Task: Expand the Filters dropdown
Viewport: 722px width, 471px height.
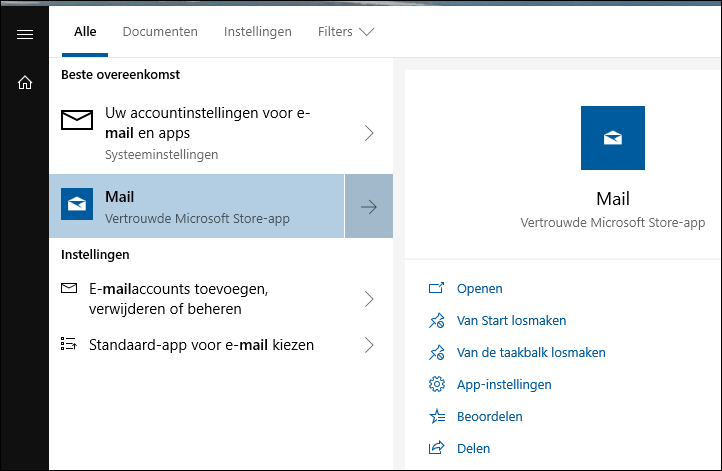Action: pyautogui.click(x=346, y=32)
